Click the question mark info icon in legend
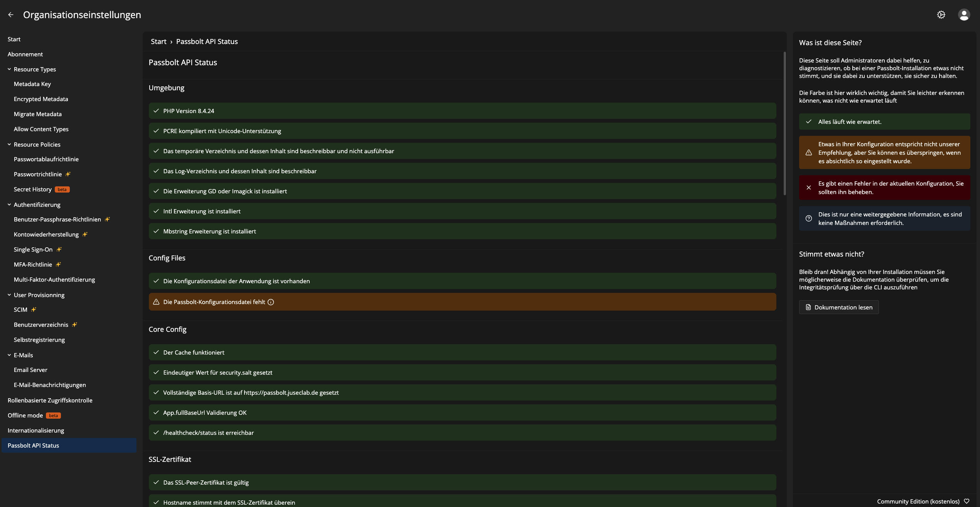Viewport: 980px width, 507px height. 809,218
